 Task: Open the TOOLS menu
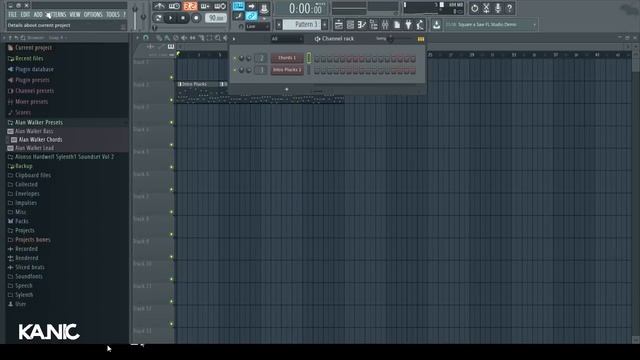point(113,15)
